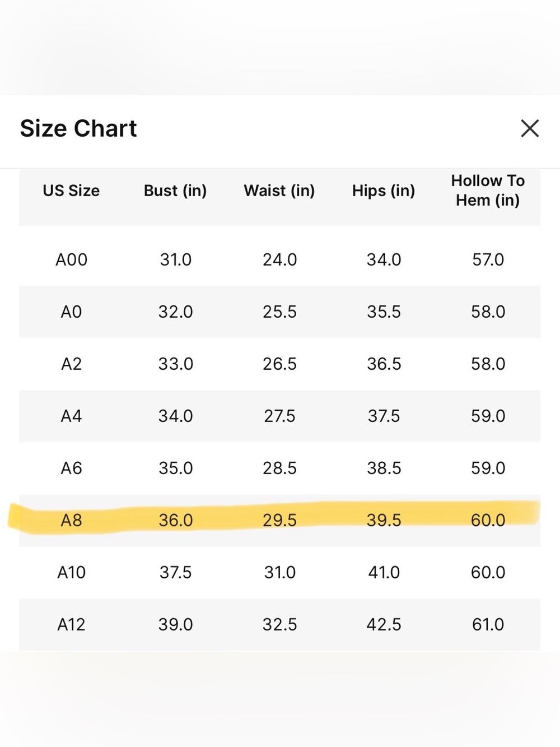
Task: Click the A0 size cell
Action: (71, 312)
